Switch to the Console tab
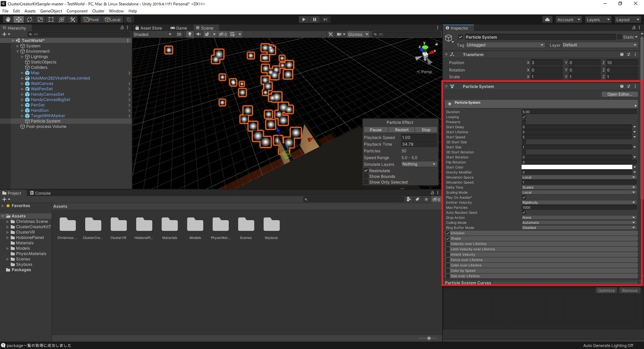The height and width of the screenshot is (349, 644). (x=40, y=193)
